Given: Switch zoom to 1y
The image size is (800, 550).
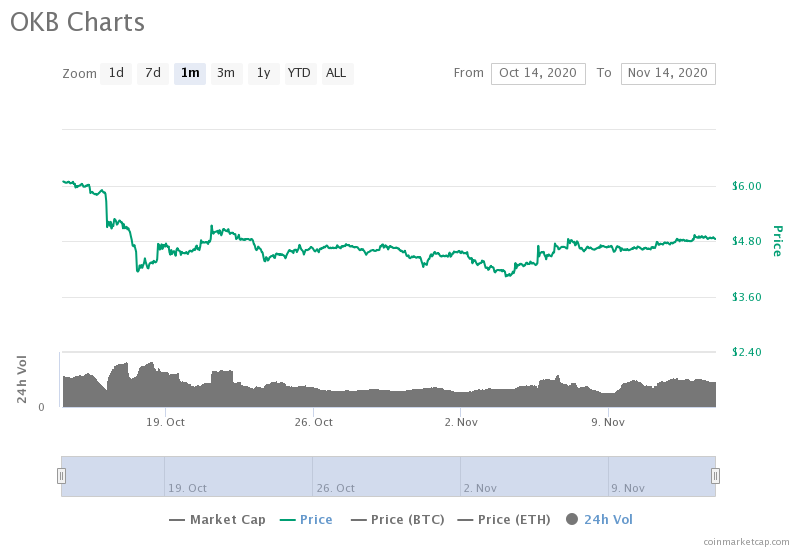Looking at the screenshot, I should pyautogui.click(x=263, y=73).
